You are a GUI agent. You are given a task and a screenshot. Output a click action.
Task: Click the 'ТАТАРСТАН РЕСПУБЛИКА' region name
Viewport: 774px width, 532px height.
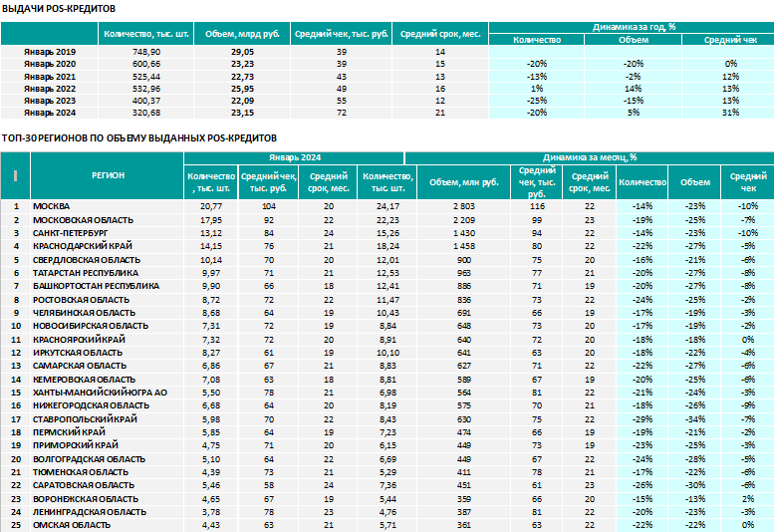point(86,273)
